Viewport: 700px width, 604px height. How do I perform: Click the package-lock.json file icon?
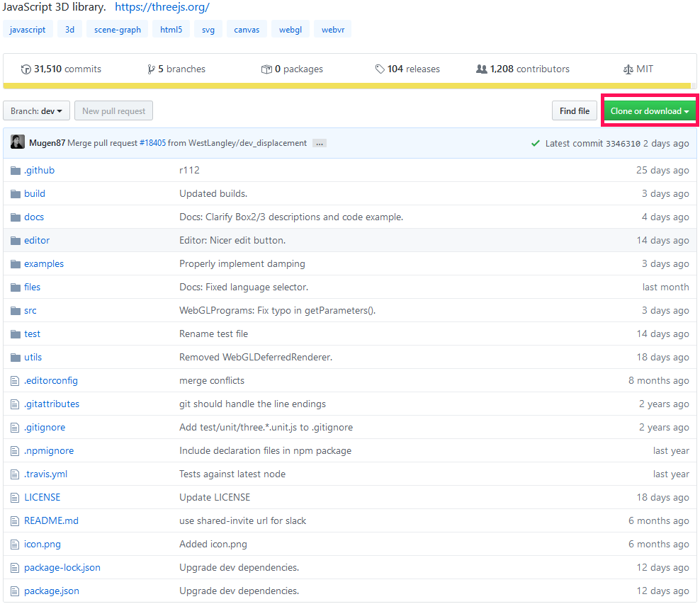[15, 568]
